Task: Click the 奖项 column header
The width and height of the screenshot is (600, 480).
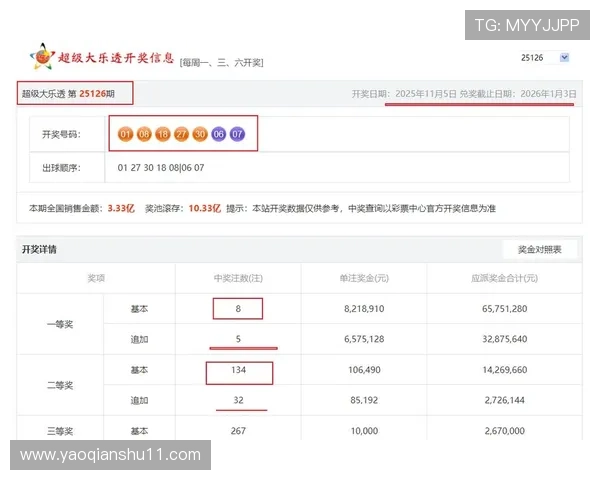Action: pos(96,278)
